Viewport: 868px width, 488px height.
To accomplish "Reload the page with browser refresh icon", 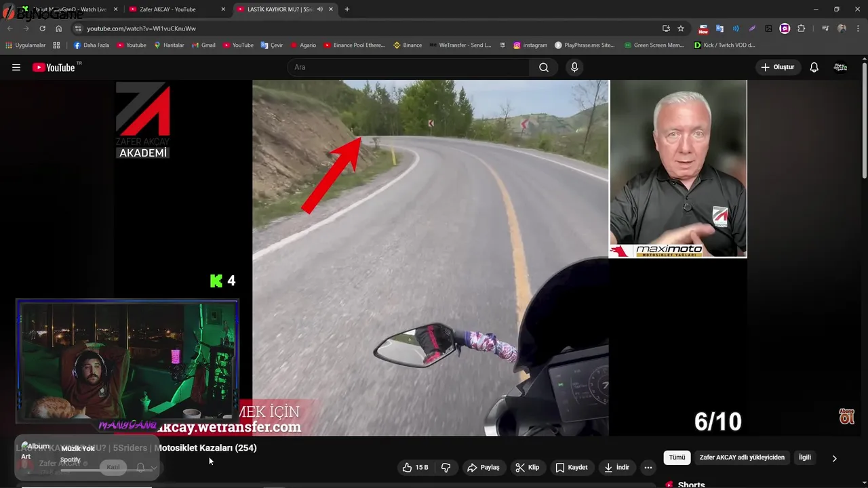I will [42, 28].
